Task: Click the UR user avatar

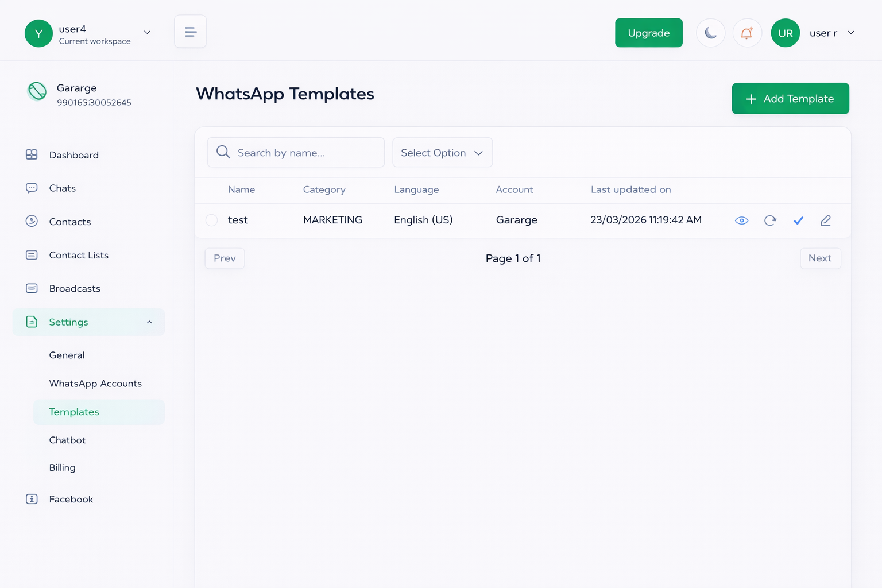Action: 785,33
